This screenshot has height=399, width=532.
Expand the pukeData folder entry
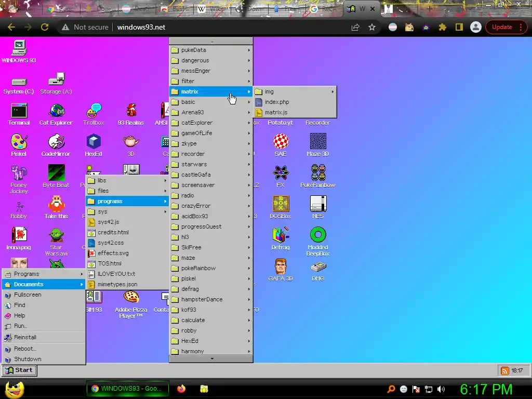211,50
